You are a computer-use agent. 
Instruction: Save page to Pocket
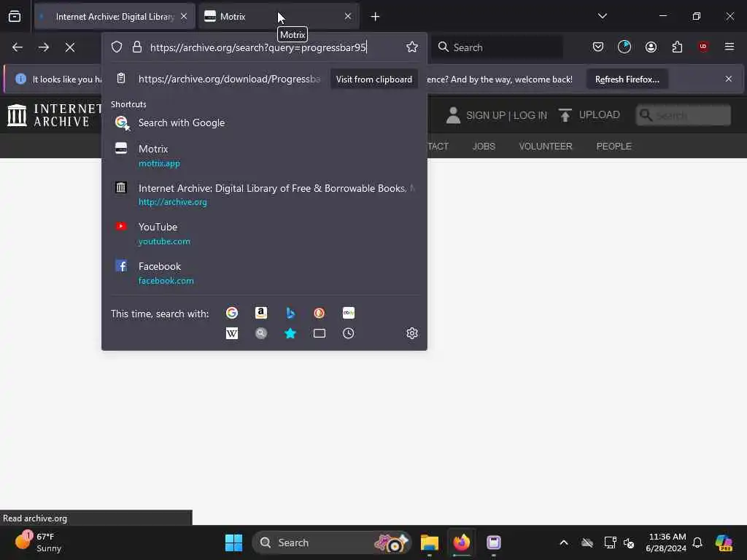click(598, 47)
